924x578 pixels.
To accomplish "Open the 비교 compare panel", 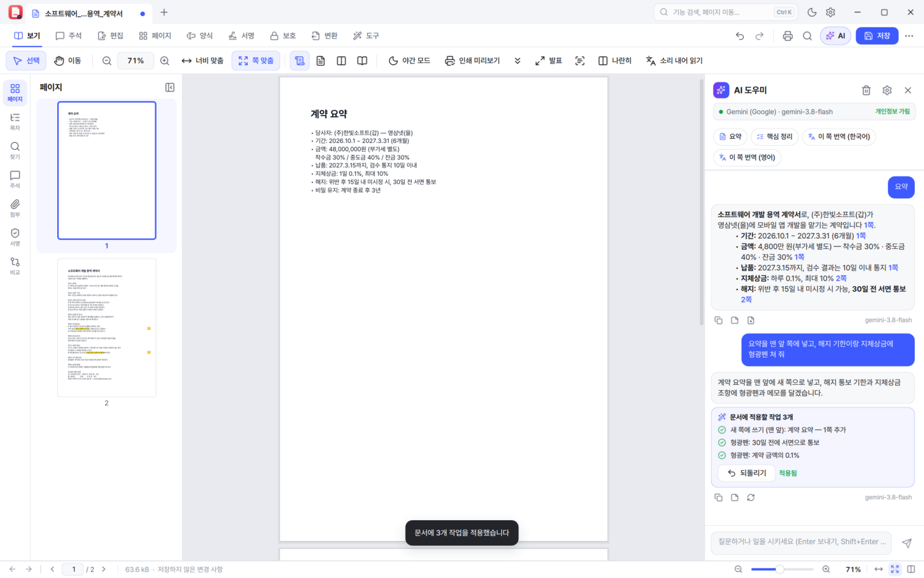I will coord(15,266).
